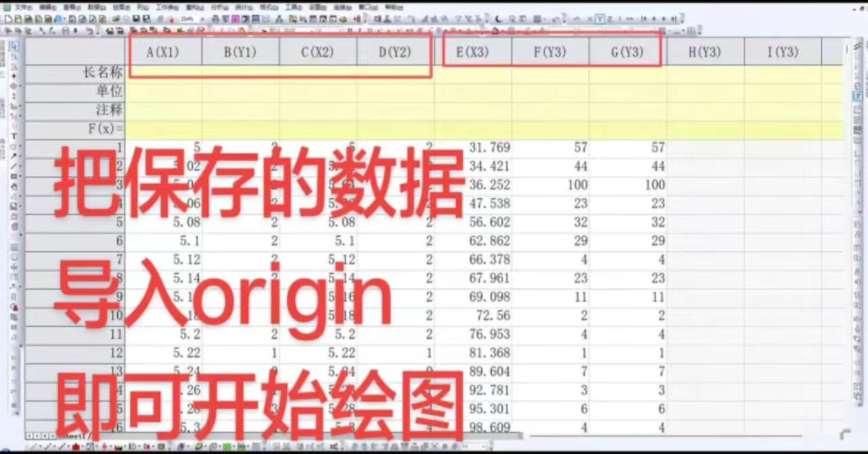Select column header D(Y2)

click(x=395, y=51)
